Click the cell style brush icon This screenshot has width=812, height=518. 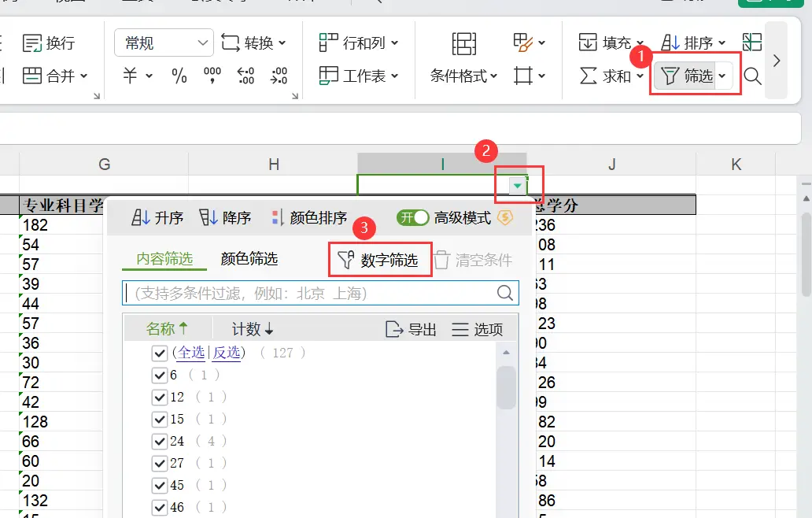click(x=522, y=43)
